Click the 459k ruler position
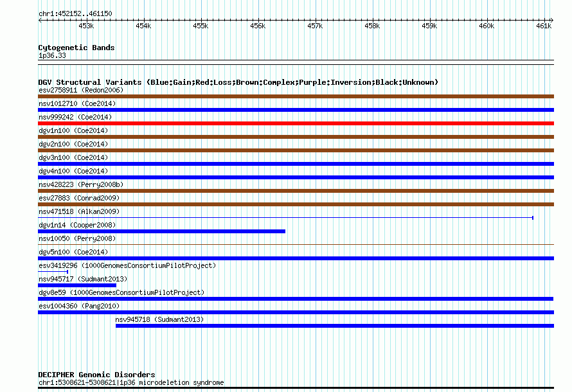Viewport: 572px width, 392px height. pos(429,26)
